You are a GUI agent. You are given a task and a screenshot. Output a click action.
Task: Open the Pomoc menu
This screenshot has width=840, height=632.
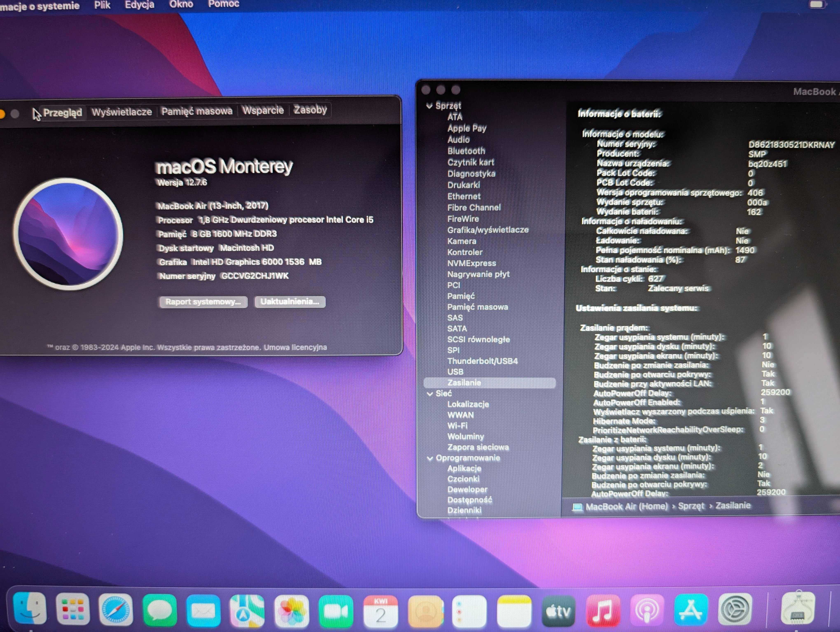point(224,3)
